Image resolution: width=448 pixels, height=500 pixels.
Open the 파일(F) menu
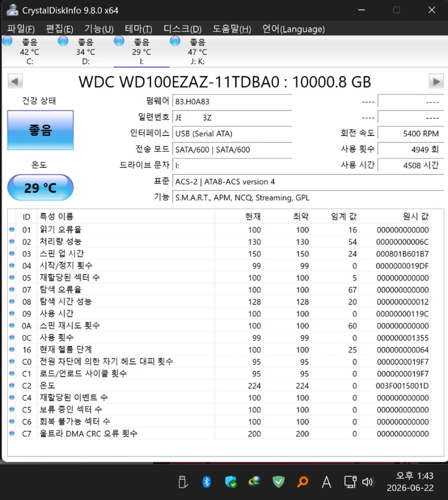(21, 29)
